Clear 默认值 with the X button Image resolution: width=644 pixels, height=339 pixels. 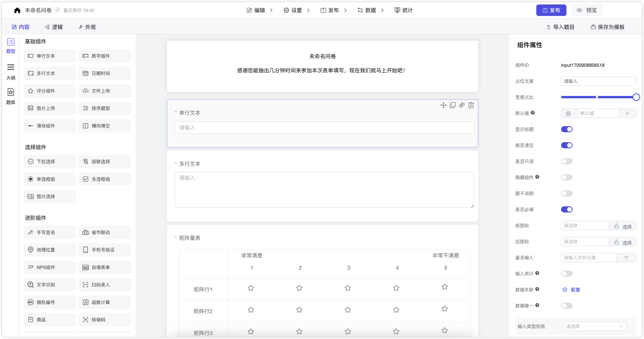pos(627,114)
